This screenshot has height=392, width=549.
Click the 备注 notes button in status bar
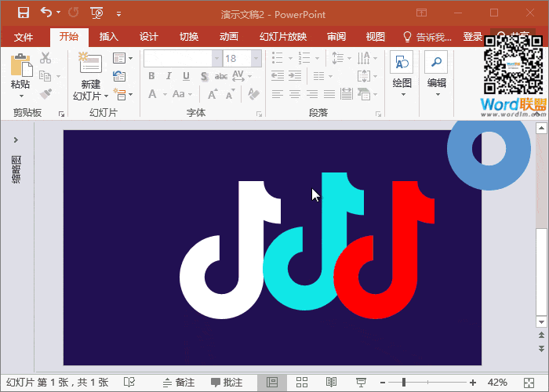(x=179, y=383)
